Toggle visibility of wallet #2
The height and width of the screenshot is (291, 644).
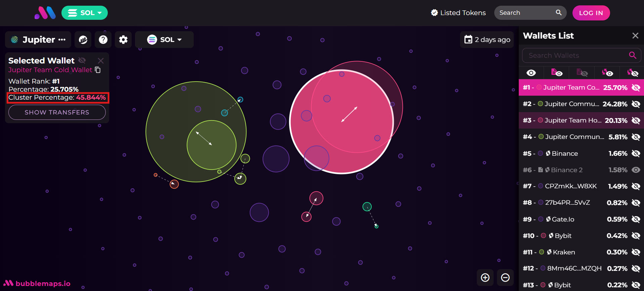[x=636, y=104]
